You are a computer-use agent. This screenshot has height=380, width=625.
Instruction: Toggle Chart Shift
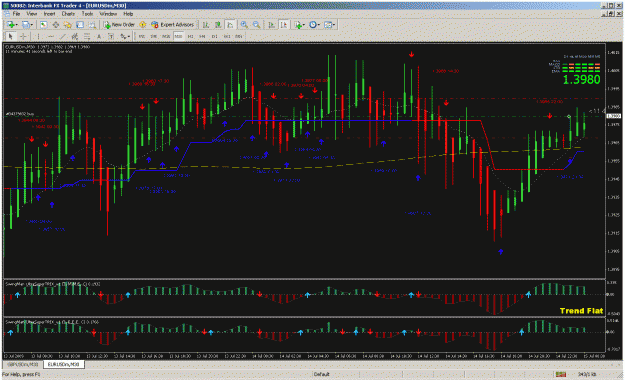click(284, 25)
